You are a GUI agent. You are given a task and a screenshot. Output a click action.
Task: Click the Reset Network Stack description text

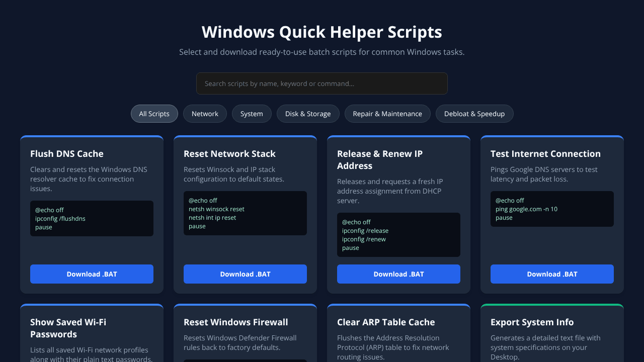click(x=234, y=174)
